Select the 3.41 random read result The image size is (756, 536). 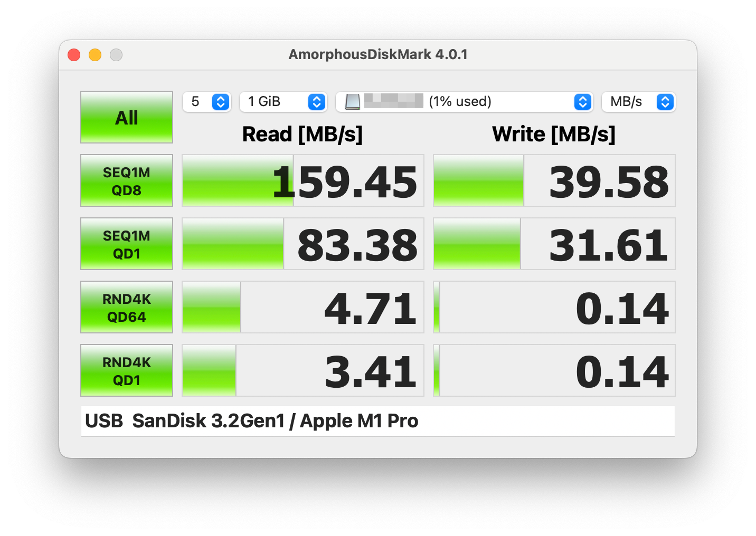303,370
